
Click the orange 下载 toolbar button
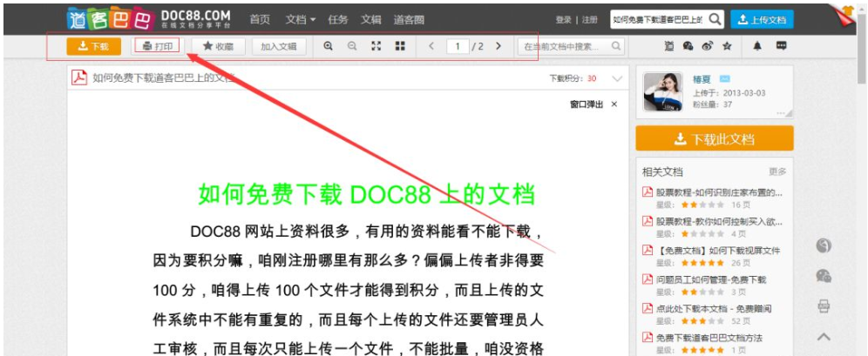point(93,46)
